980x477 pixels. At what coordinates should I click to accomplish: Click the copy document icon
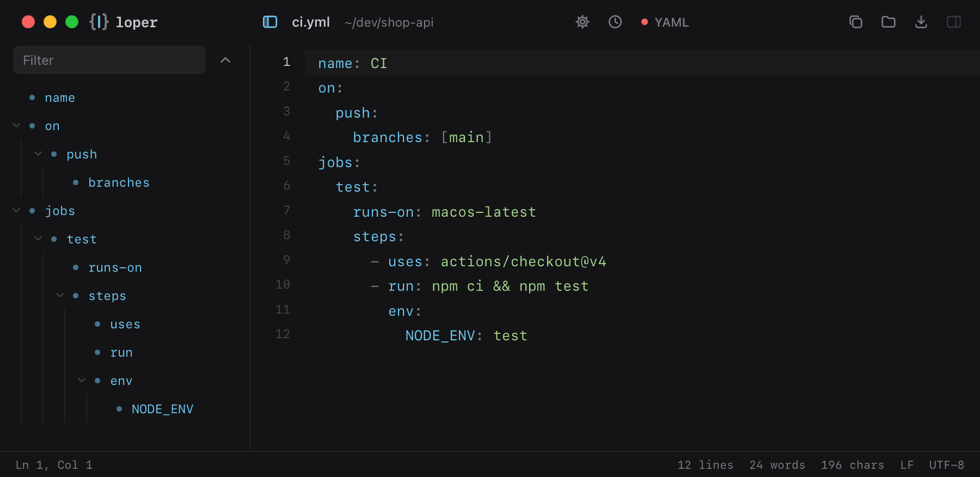856,22
